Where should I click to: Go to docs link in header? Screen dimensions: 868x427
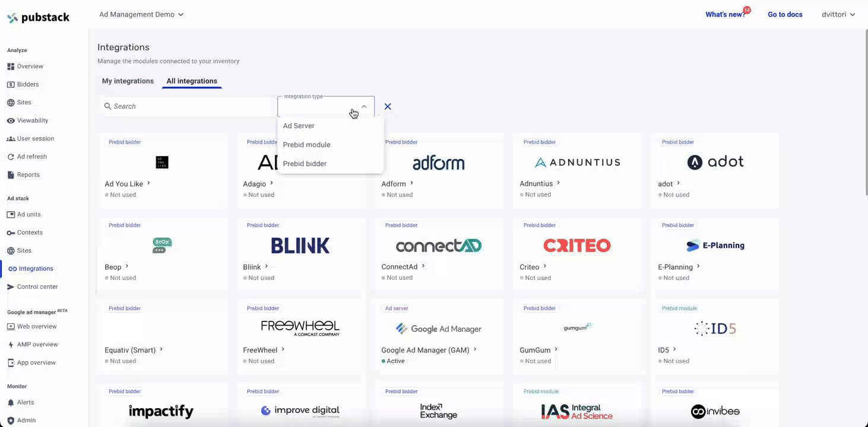click(x=785, y=14)
